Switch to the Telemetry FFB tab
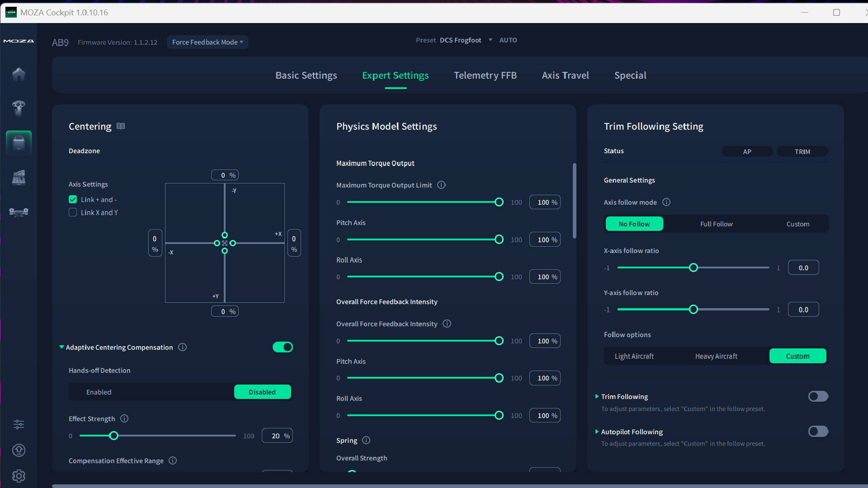 (x=485, y=75)
